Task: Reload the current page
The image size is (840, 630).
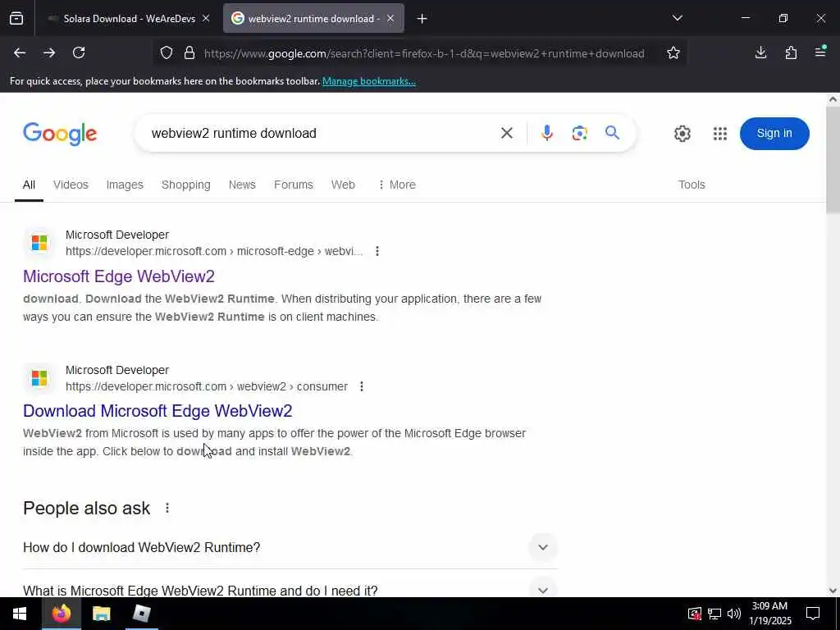Action: 79,52
